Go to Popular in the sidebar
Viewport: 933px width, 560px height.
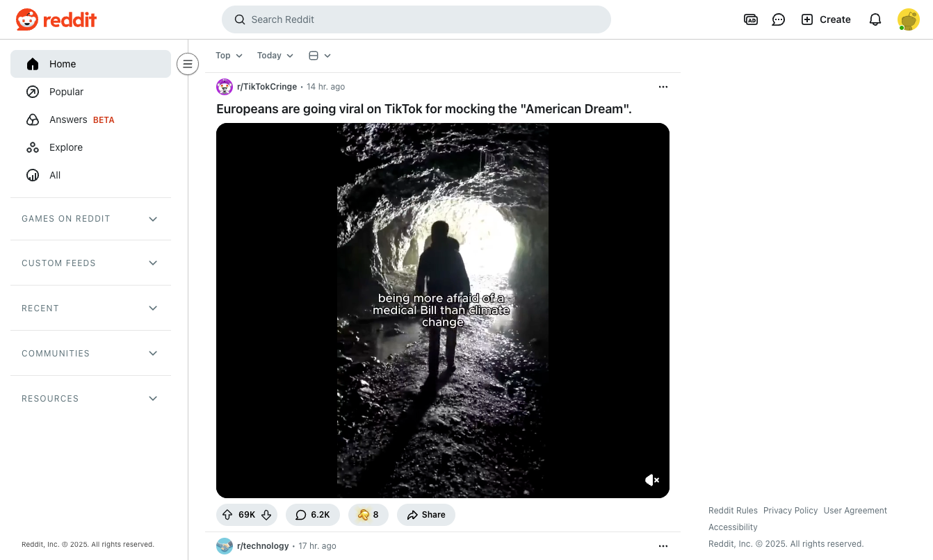coord(66,92)
